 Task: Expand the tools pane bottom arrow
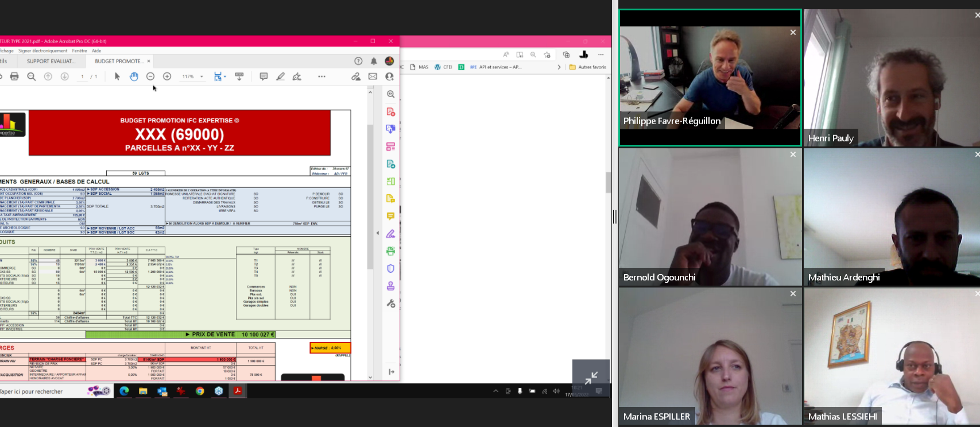[x=391, y=372]
